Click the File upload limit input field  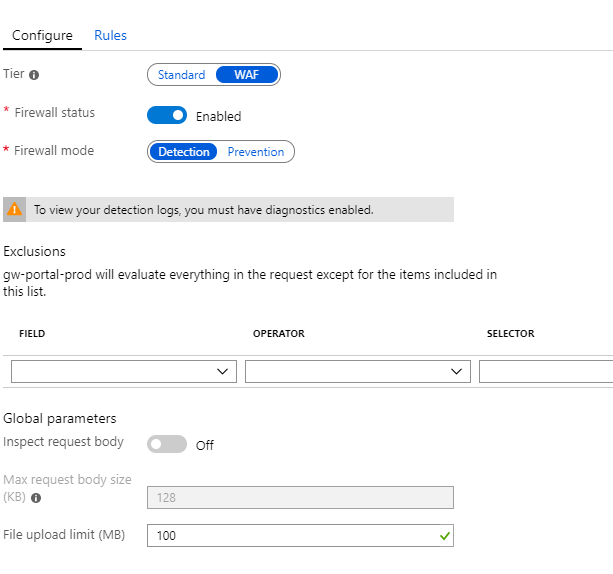click(x=290, y=536)
